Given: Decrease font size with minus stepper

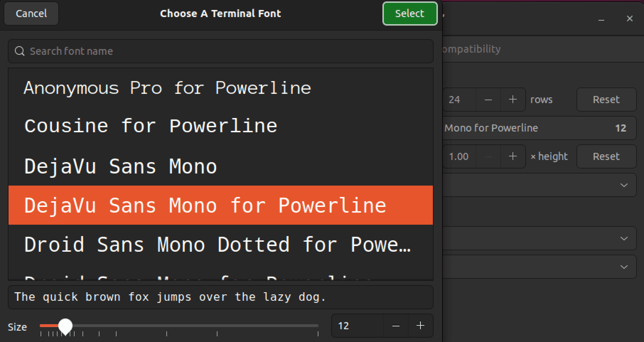Looking at the screenshot, I should tap(396, 325).
